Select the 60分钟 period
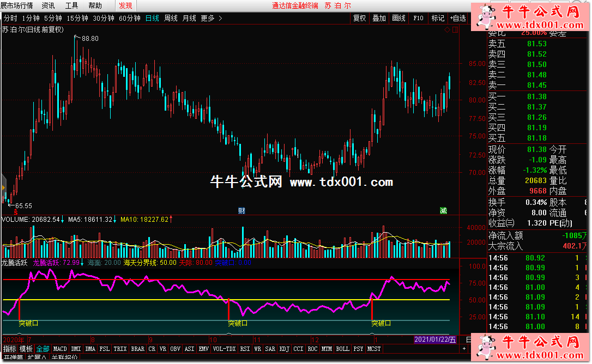Viewport: 592px width, 364px height. click(130, 18)
